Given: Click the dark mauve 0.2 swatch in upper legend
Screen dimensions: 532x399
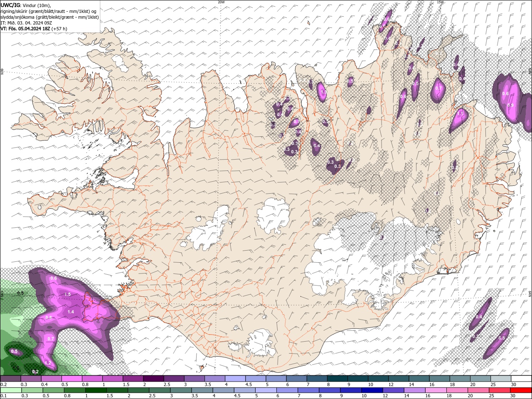Looking at the screenshot, I should [x=10, y=379].
